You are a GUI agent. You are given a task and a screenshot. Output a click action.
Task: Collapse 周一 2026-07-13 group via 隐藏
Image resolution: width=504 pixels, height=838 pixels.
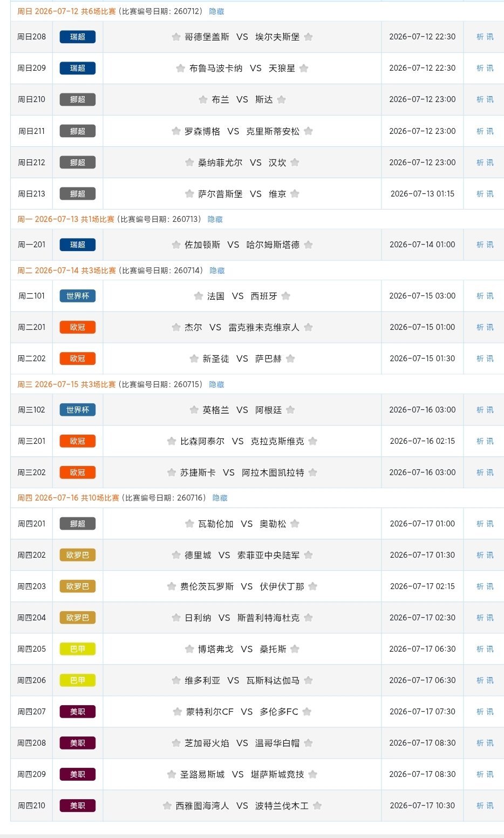coord(215,219)
